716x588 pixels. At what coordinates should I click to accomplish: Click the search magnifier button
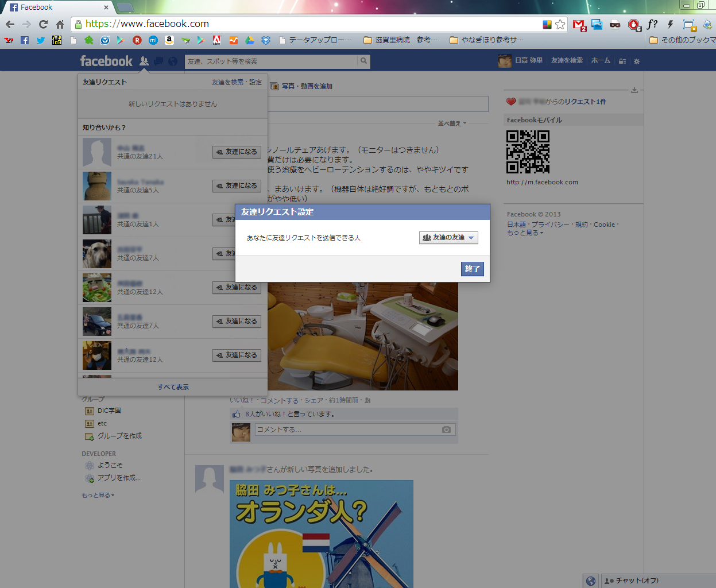pyautogui.click(x=363, y=61)
